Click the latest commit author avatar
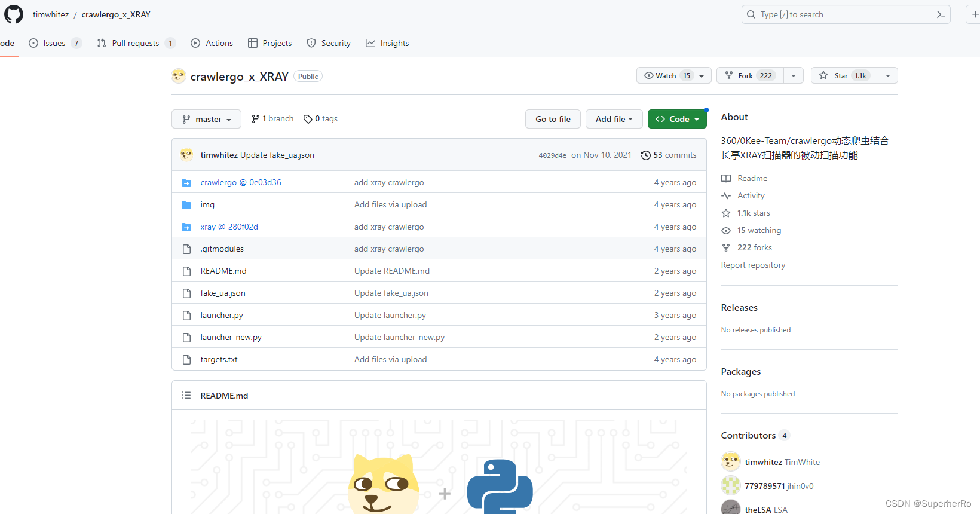The width and height of the screenshot is (980, 514). pyautogui.click(x=186, y=155)
